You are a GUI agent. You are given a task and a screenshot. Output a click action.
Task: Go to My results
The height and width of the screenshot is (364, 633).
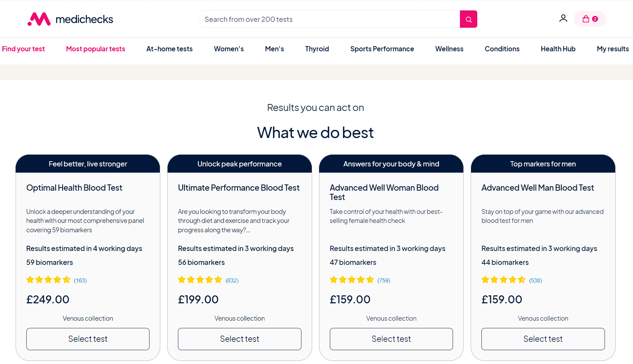tap(613, 49)
